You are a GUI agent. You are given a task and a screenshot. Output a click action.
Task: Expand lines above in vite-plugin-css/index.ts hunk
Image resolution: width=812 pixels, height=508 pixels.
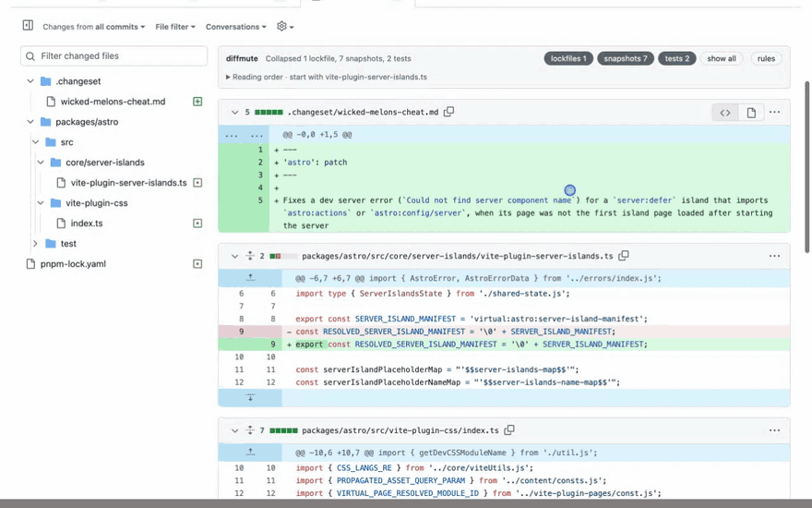(250, 453)
